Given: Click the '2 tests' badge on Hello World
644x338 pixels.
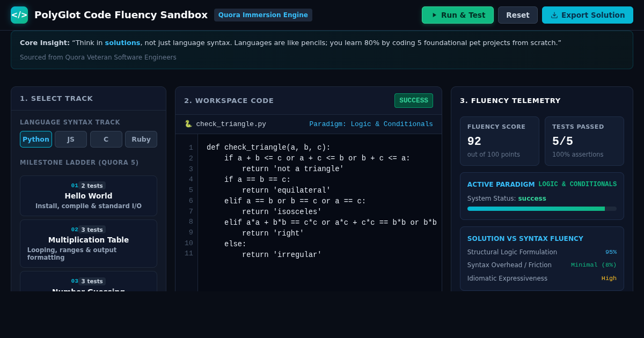Looking at the screenshot, I should pos(92,186).
